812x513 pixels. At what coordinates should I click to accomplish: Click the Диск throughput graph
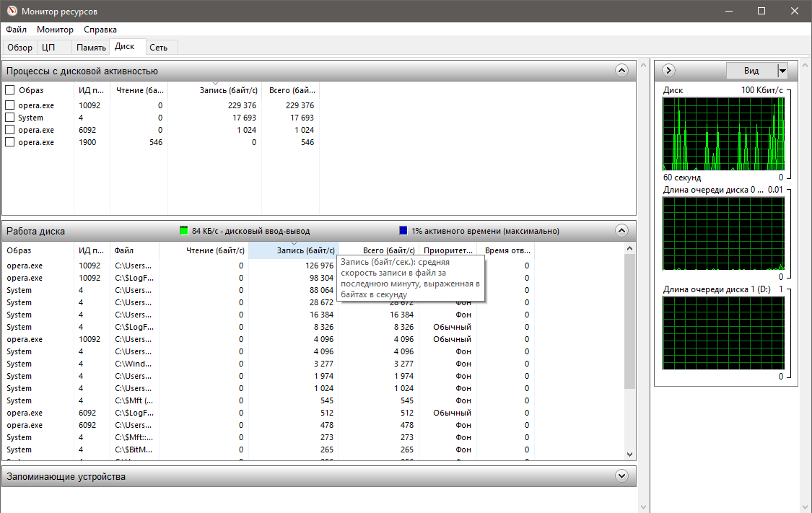[723, 133]
